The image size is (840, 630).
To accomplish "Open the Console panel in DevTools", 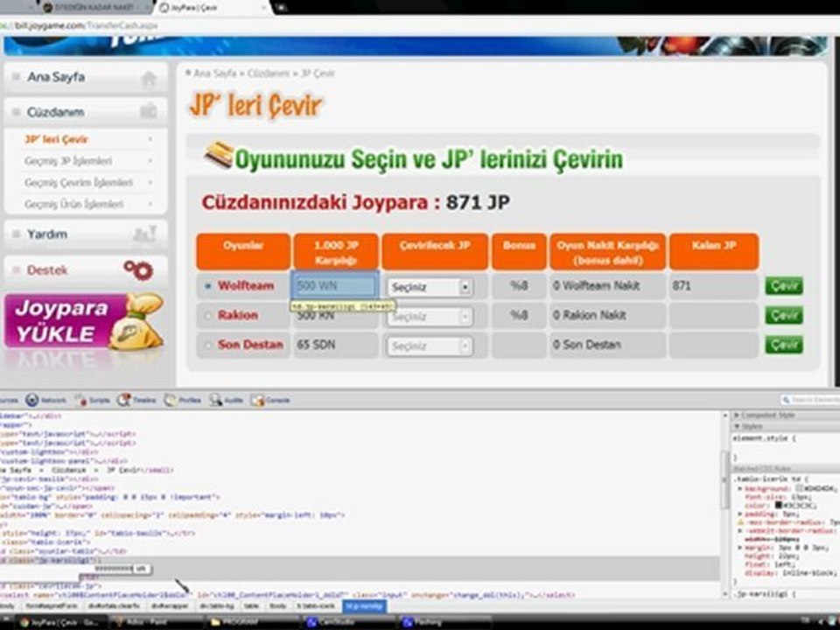I will coord(270,400).
